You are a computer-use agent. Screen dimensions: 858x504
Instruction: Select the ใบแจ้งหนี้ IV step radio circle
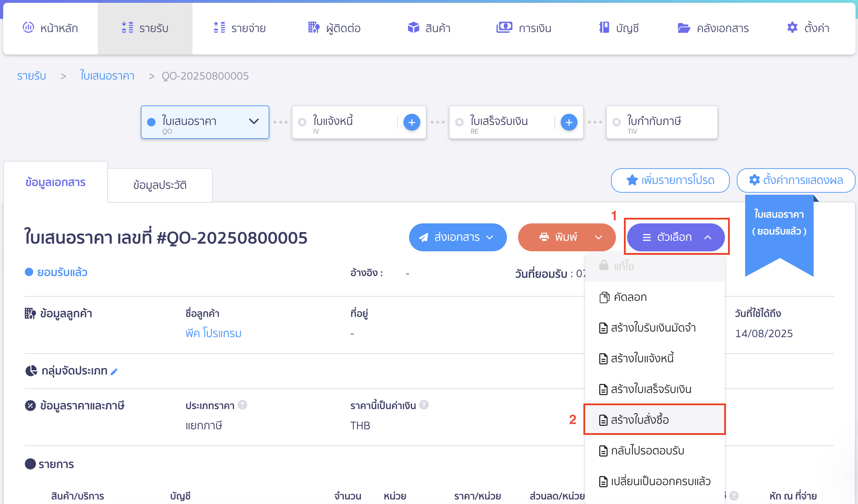(x=302, y=122)
